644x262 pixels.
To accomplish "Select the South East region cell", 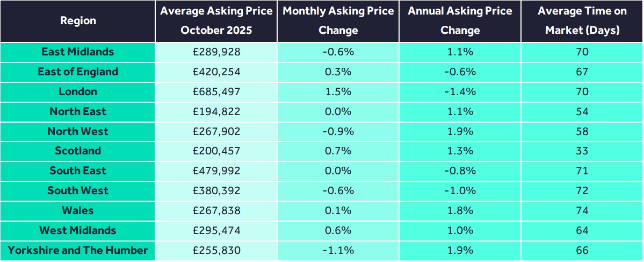I will [x=78, y=171].
